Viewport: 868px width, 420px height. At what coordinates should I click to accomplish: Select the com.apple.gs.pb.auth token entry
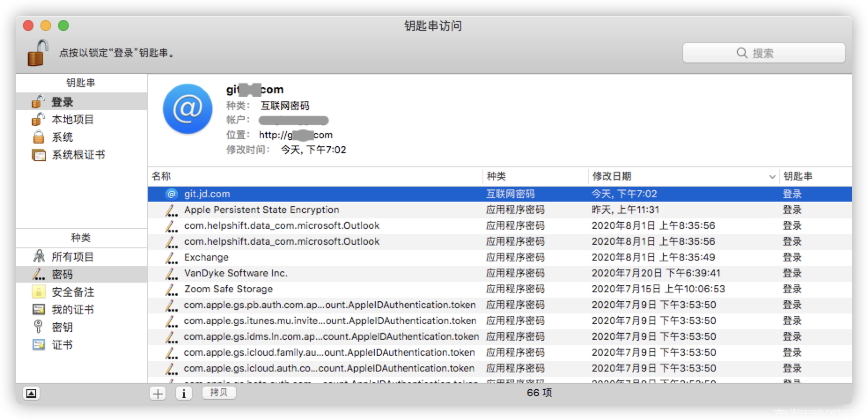click(500, 305)
